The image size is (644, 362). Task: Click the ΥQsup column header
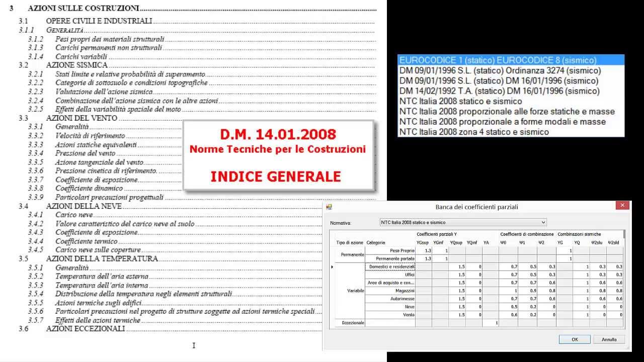(456, 243)
